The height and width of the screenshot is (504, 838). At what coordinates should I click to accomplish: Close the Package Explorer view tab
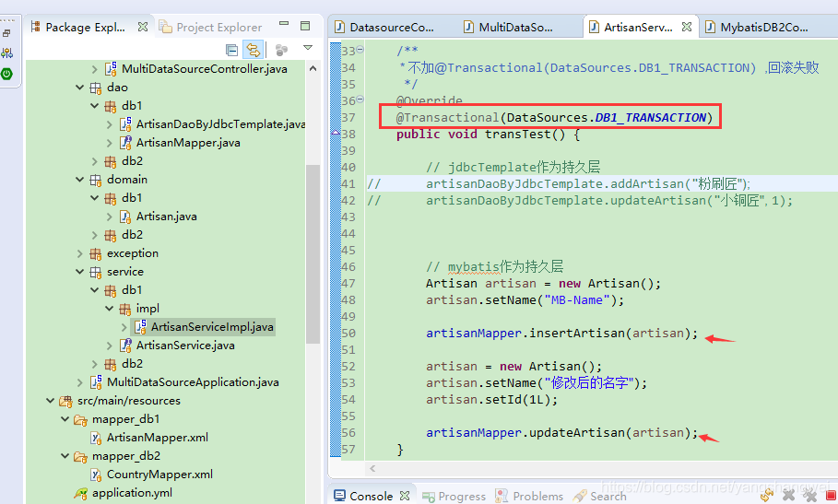tap(141, 27)
